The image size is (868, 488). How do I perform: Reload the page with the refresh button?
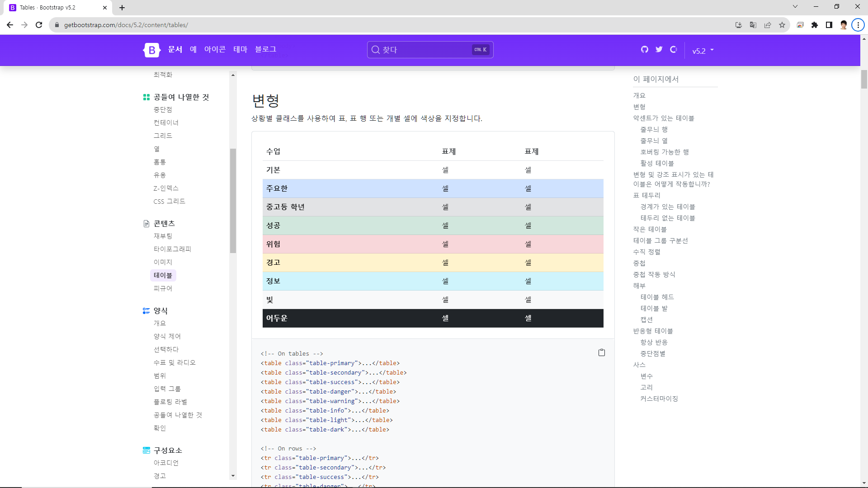tap(39, 25)
